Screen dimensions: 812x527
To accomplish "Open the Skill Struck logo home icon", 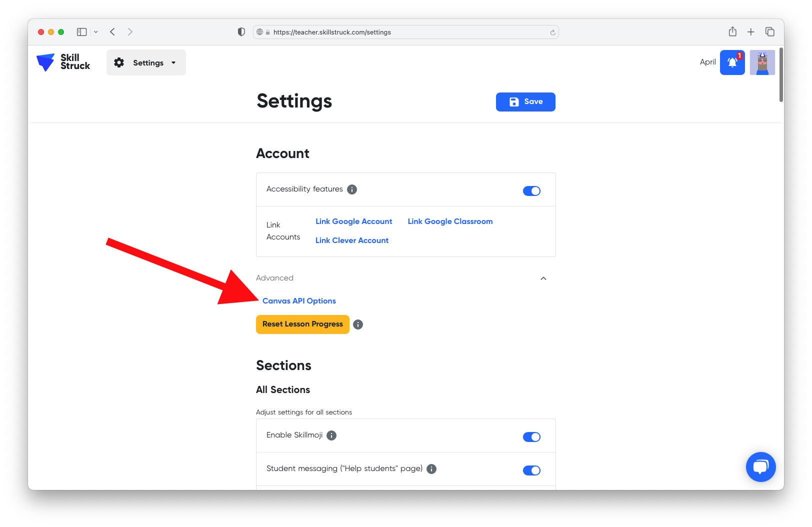I will click(x=45, y=62).
